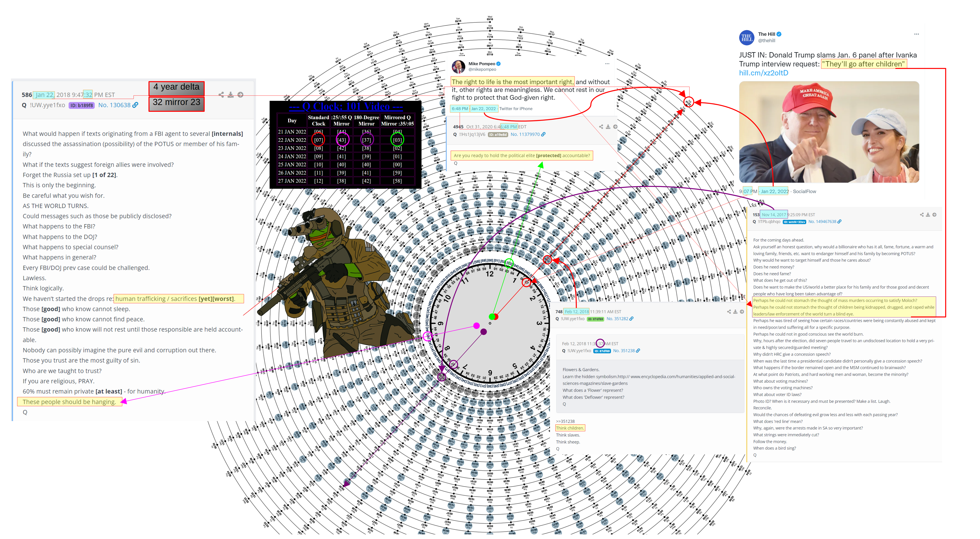
Task: Click the green ID: 87df69 badge on post 748
Action: (x=595, y=319)
